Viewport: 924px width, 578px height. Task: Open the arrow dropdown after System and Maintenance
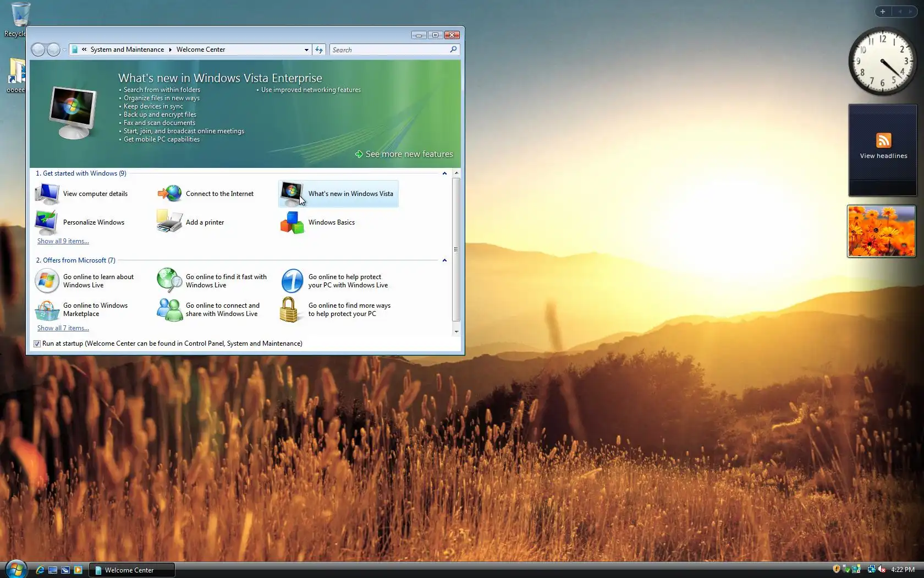coord(170,50)
